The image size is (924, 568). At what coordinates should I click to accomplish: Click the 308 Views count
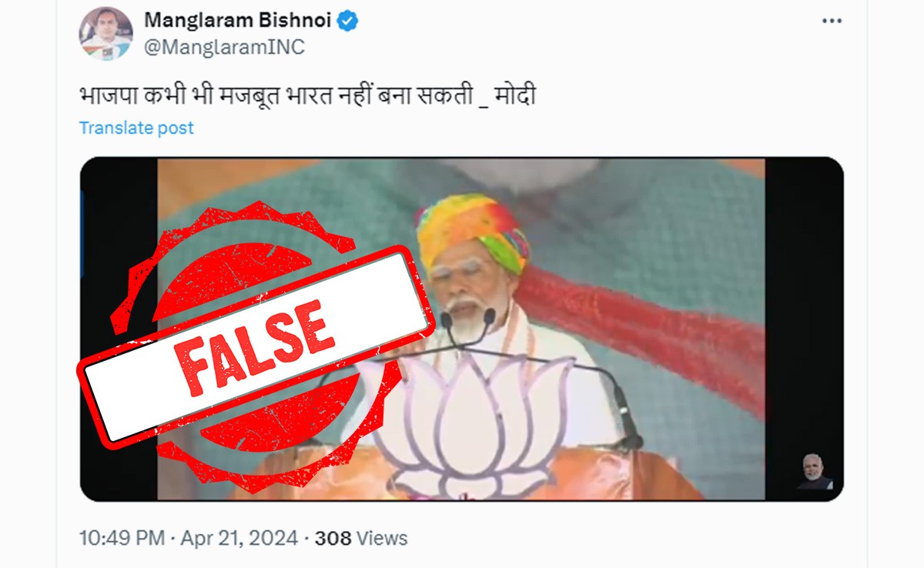(360, 538)
